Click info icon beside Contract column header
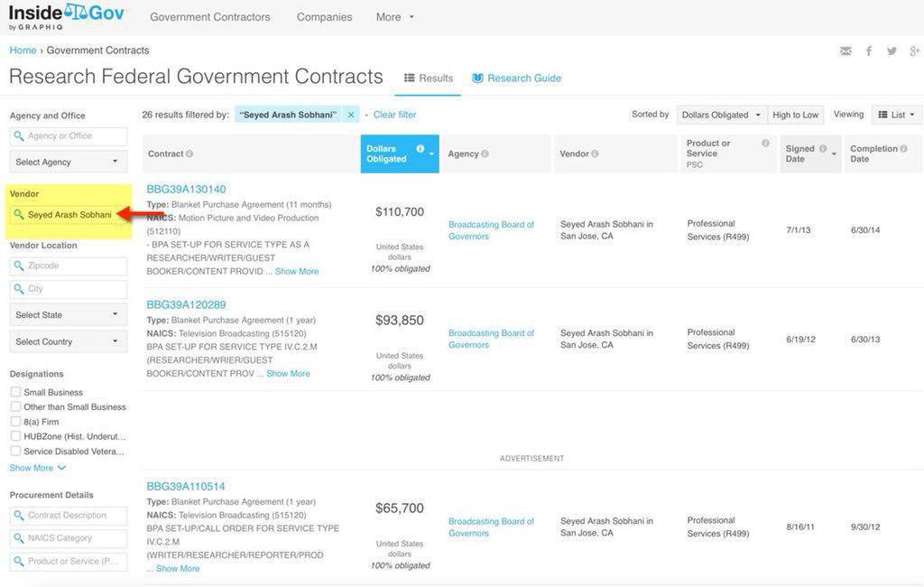This screenshot has height=587, width=924. pyautogui.click(x=189, y=154)
